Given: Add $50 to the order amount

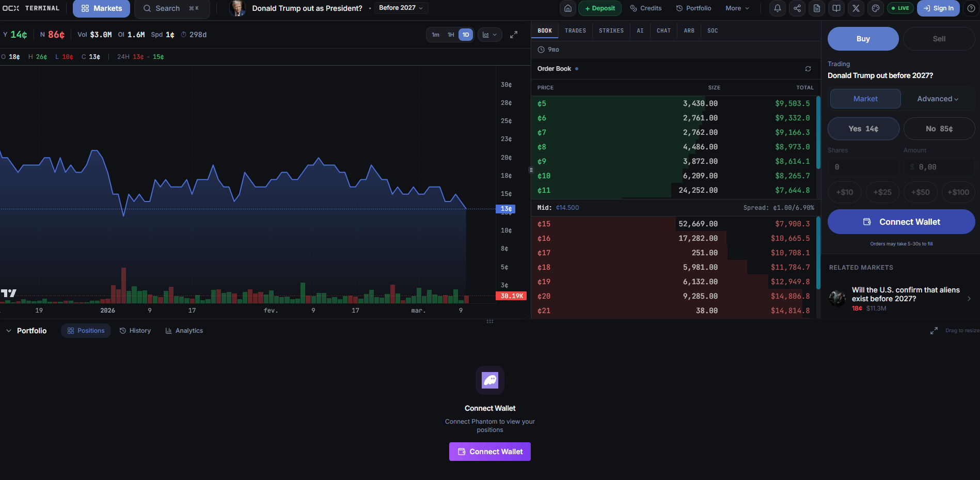Looking at the screenshot, I should coord(920,192).
